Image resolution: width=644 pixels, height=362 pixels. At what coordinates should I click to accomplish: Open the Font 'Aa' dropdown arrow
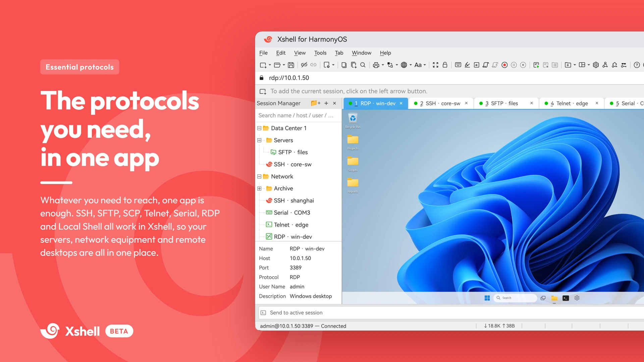coord(425,65)
